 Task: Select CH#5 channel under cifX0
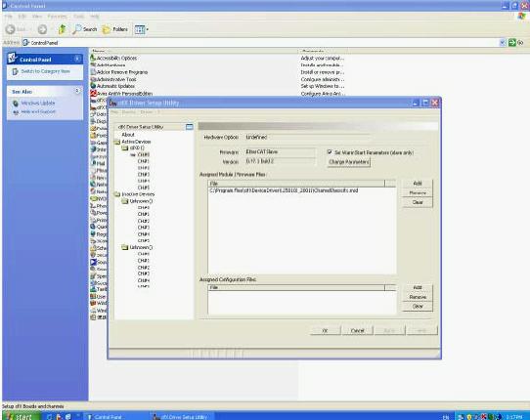144,188
